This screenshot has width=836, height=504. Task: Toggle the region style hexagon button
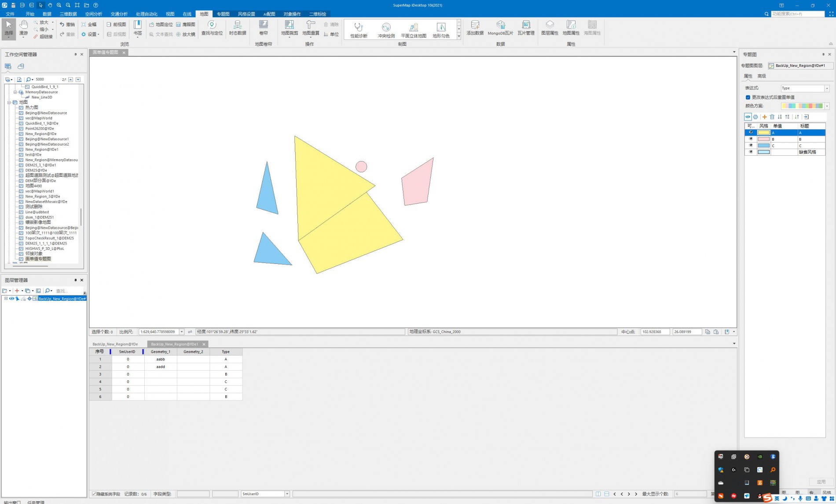tap(756, 117)
